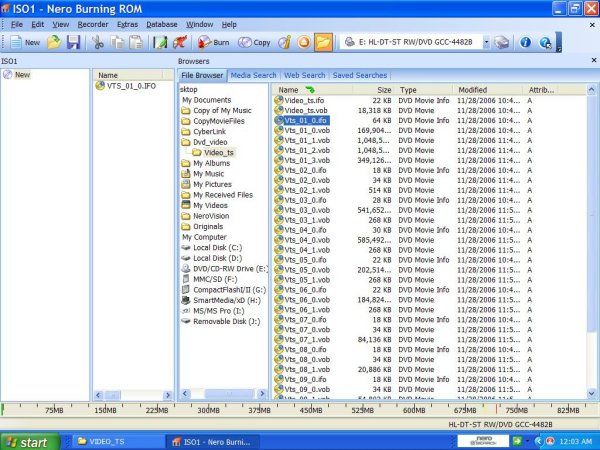Select the highlighted Vts_01_0.ifo file
Image resolution: width=600 pixels, height=450 pixels.
tap(302, 121)
